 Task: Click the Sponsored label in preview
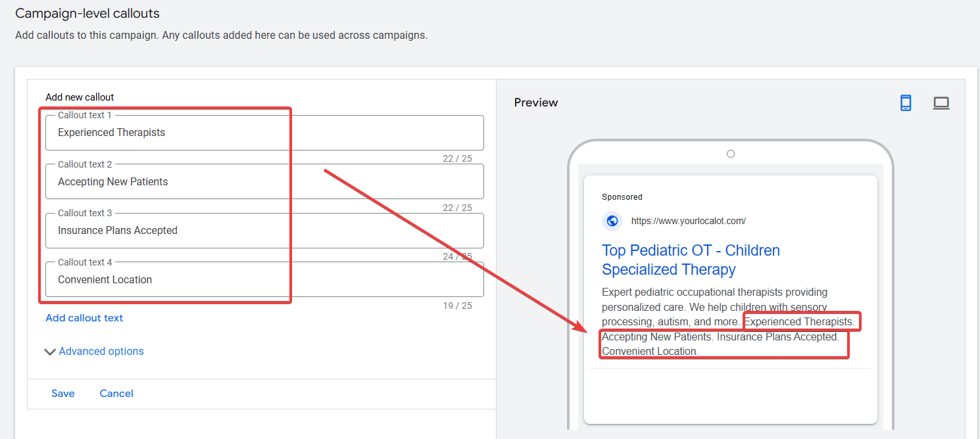click(622, 197)
